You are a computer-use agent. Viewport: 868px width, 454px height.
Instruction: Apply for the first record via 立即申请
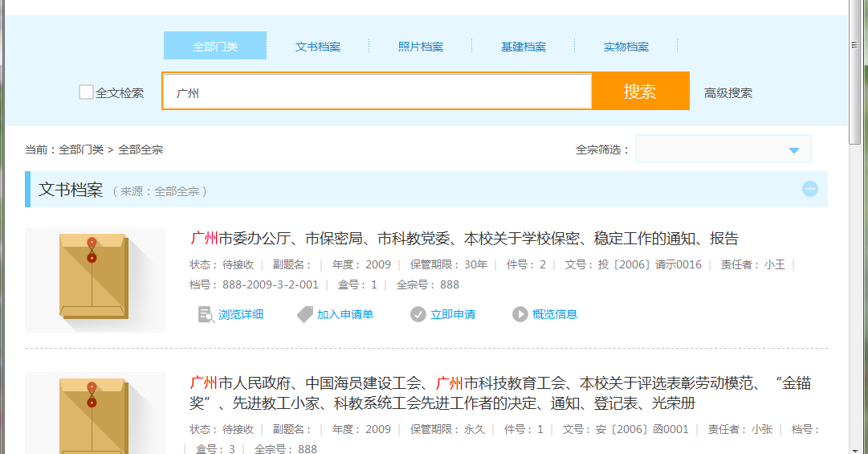tap(453, 314)
